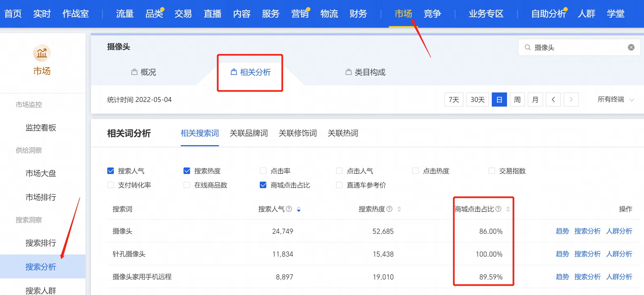Enable the 直通车参考价 metric checkbox

339,185
